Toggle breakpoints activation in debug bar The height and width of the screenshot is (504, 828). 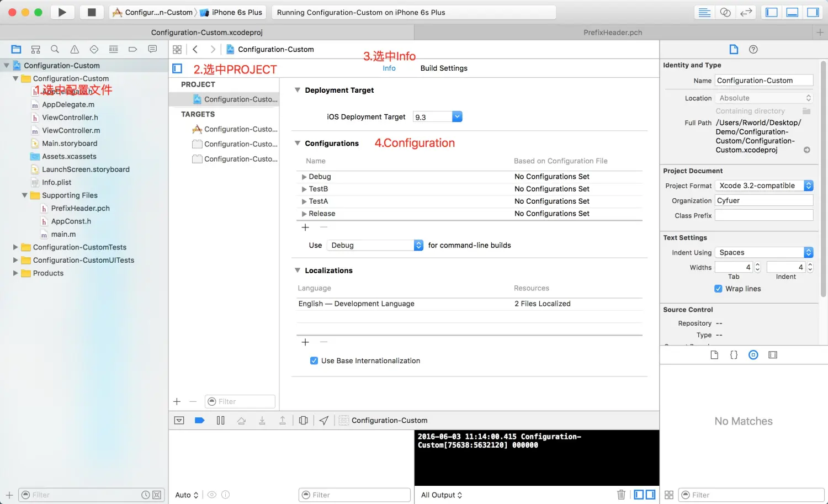200,421
